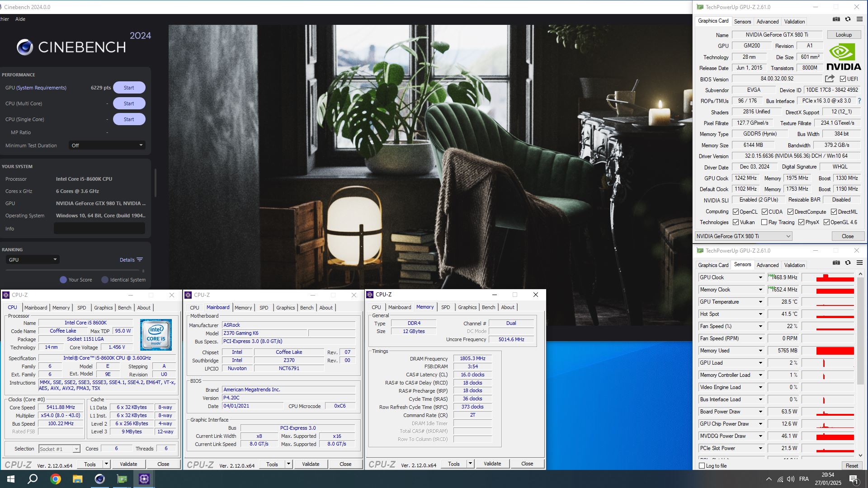Screen dimensions: 868x488
Task: Click the share BIOS export icon beside BIOS Version
Action: tap(830, 79)
